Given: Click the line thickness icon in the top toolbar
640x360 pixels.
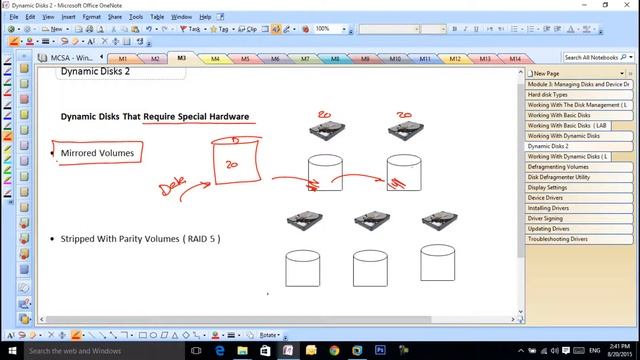Looking at the screenshot, I should click(x=46, y=42).
